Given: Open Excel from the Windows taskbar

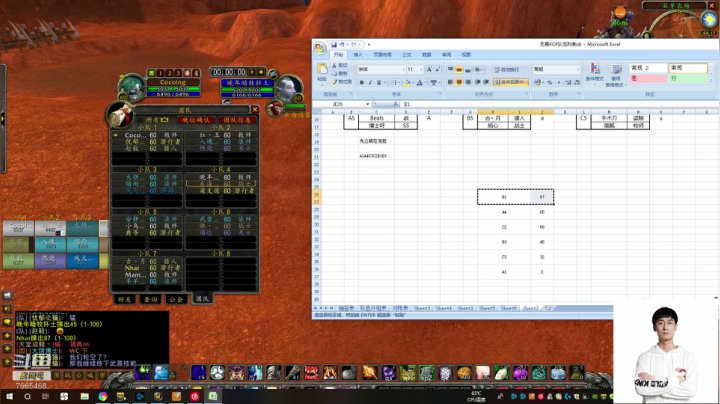Looking at the screenshot, I should [x=213, y=396].
